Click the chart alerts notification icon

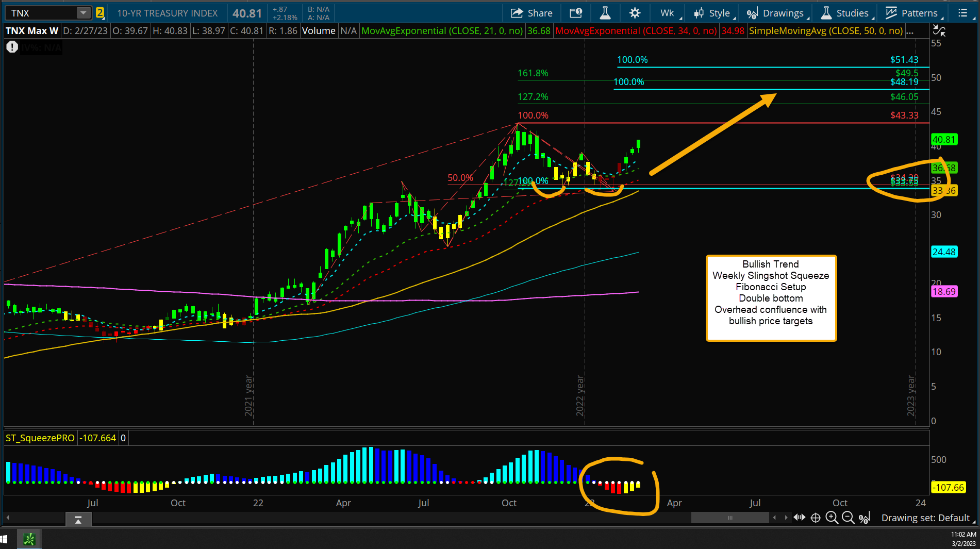(x=575, y=13)
